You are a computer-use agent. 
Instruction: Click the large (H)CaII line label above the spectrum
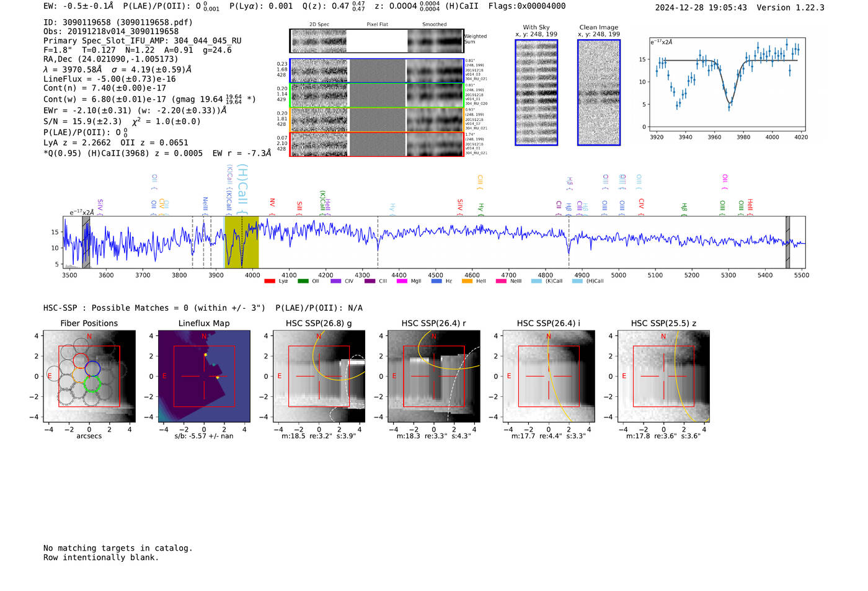coord(243,190)
